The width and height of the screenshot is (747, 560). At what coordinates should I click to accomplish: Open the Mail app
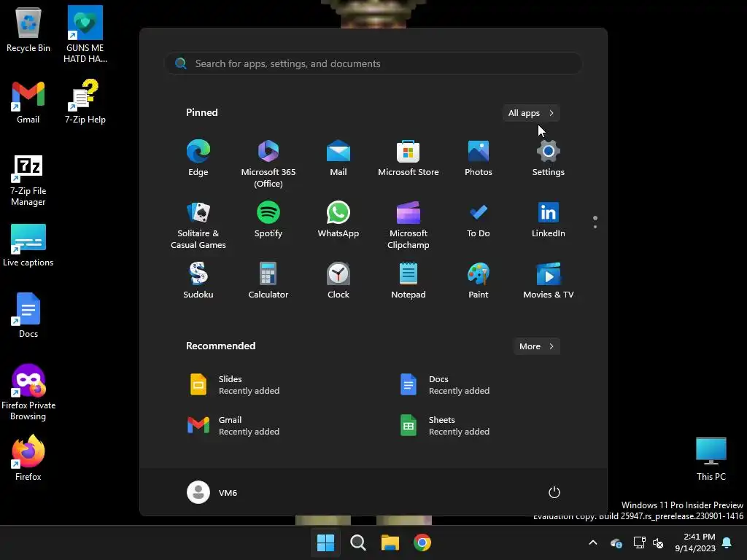[x=338, y=158]
